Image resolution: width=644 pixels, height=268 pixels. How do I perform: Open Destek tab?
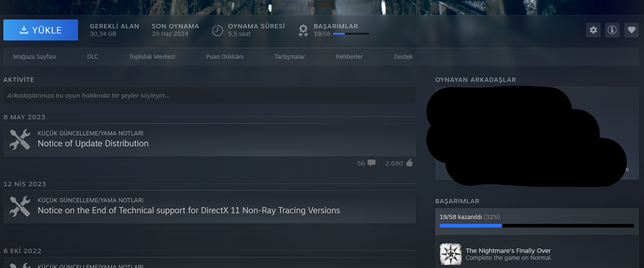point(403,57)
